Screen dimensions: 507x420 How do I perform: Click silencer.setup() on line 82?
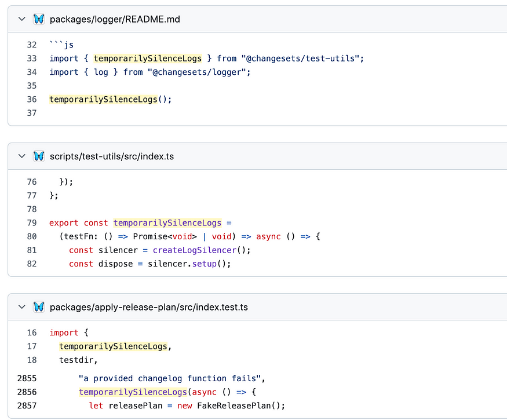[x=187, y=264]
